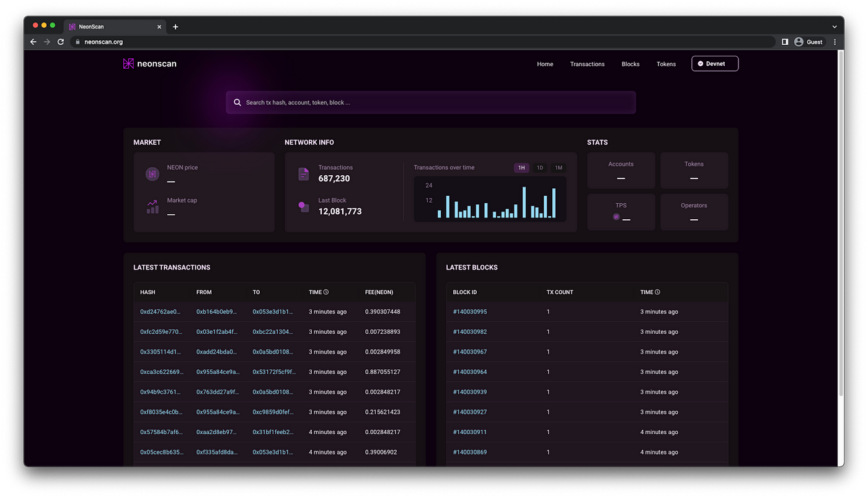Viewport: 868px width, 498px height.
Task: Click the fee value 0.887055127
Action: (x=383, y=372)
